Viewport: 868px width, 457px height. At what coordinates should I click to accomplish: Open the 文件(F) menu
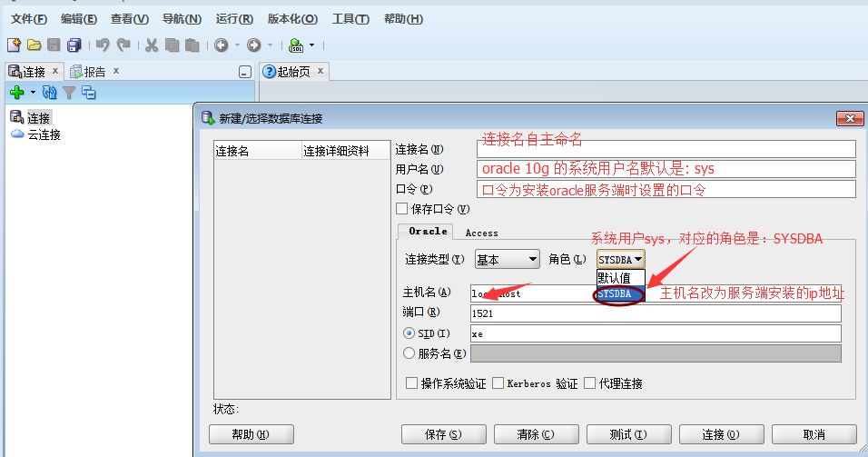pos(29,19)
